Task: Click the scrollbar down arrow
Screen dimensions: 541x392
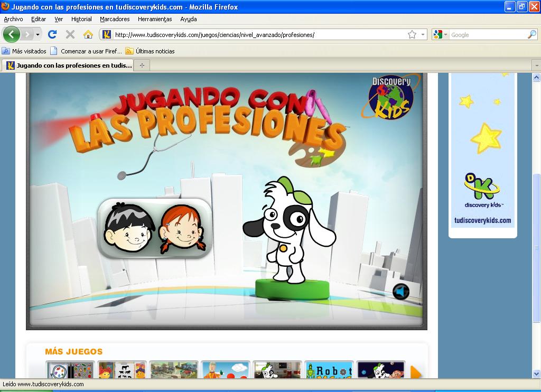Action: tap(536, 374)
